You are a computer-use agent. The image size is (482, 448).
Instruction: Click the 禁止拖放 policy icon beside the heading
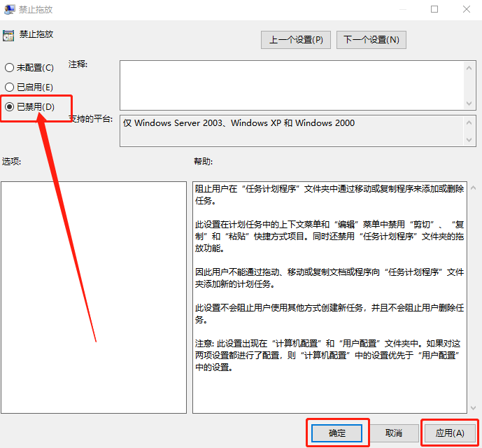click(x=8, y=35)
